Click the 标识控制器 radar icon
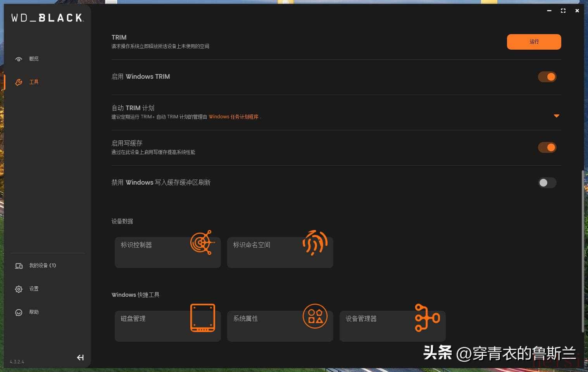Image resolution: width=588 pixels, height=372 pixels. tap(202, 242)
